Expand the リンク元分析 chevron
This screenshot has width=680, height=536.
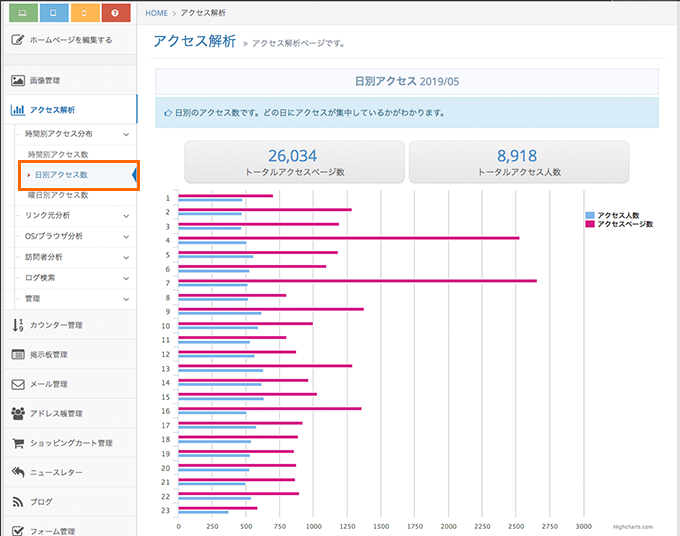tap(126, 216)
